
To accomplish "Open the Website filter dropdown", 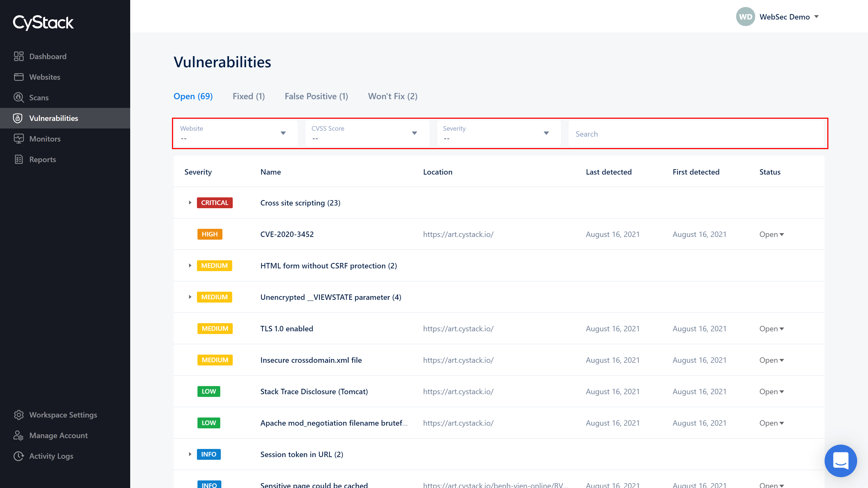I will pyautogui.click(x=235, y=133).
